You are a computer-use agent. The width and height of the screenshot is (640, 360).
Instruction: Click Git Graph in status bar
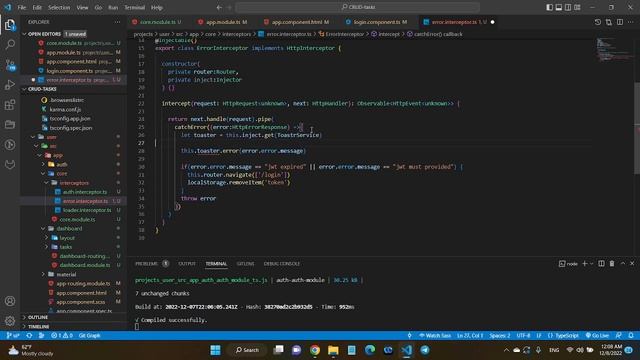click(89, 336)
